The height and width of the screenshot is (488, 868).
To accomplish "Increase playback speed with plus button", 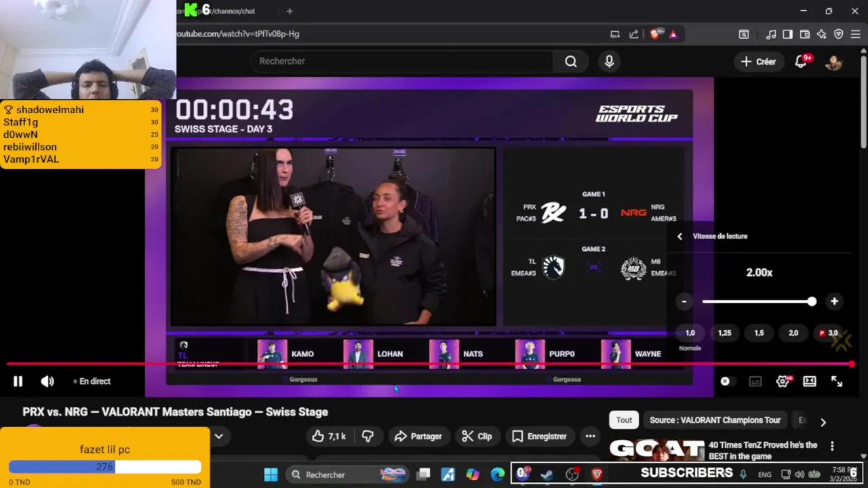I will (834, 302).
